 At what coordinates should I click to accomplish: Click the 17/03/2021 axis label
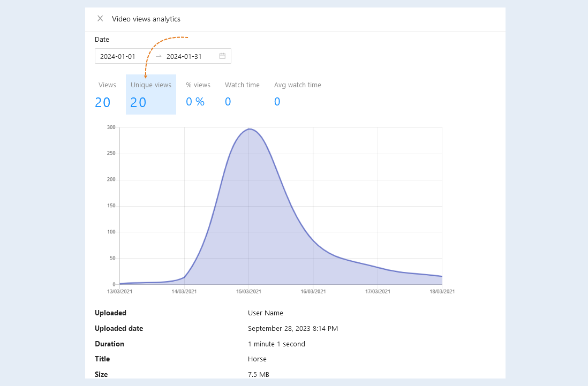pyautogui.click(x=378, y=291)
